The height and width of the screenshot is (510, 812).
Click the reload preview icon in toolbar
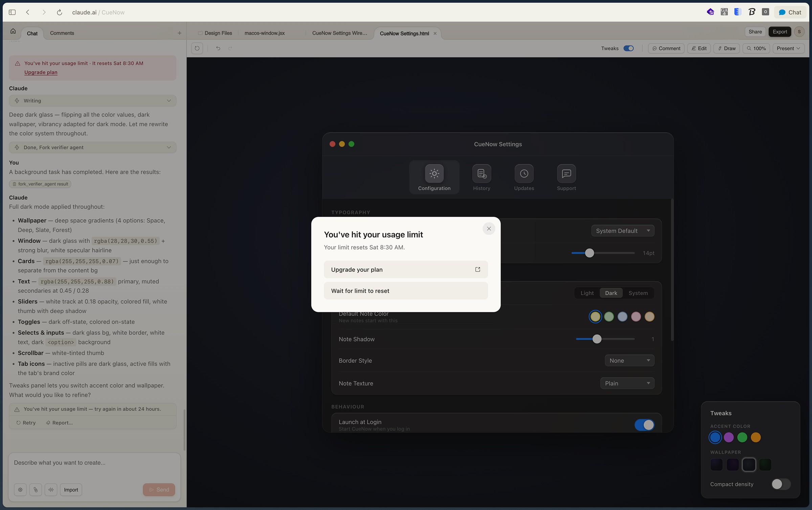pyautogui.click(x=197, y=48)
